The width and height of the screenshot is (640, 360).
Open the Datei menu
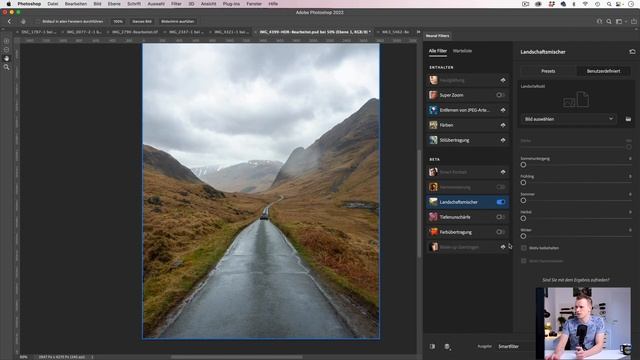(x=53, y=4)
